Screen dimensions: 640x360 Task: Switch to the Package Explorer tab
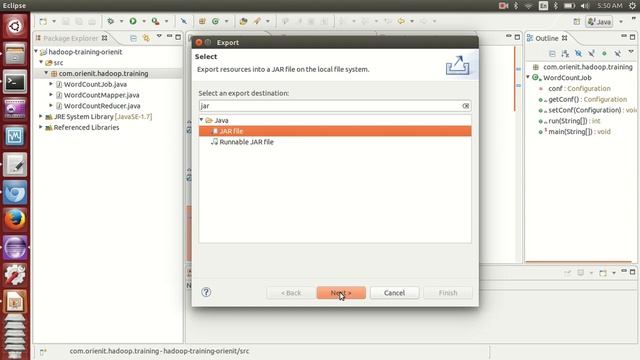point(71,38)
